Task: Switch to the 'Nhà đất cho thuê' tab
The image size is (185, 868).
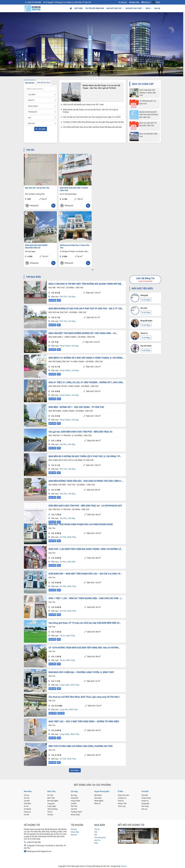Action: (44, 83)
